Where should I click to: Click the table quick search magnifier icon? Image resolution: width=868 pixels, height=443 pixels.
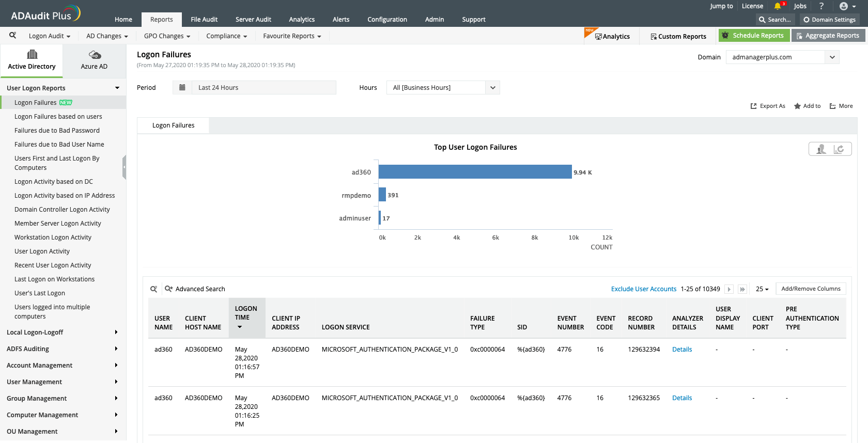click(x=153, y=289)
